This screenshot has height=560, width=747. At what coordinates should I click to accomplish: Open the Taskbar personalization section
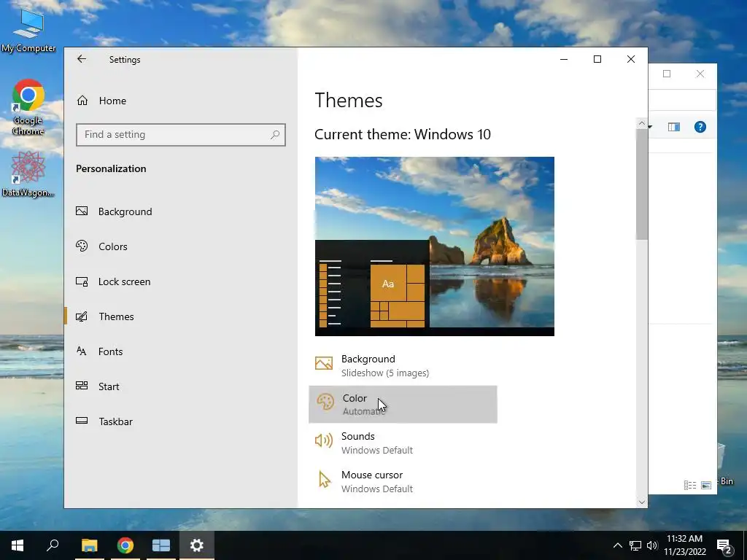(104, 421)
